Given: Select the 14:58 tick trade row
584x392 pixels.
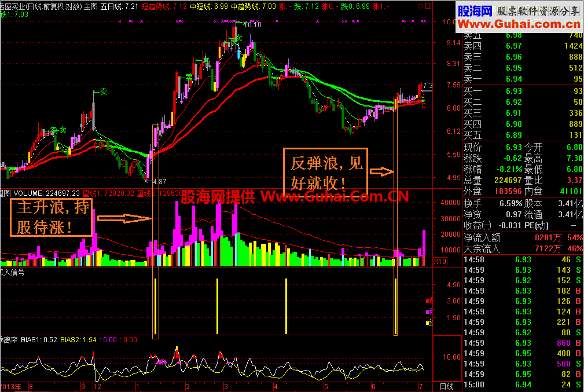Looking at the screenshot, I should 523,260.
